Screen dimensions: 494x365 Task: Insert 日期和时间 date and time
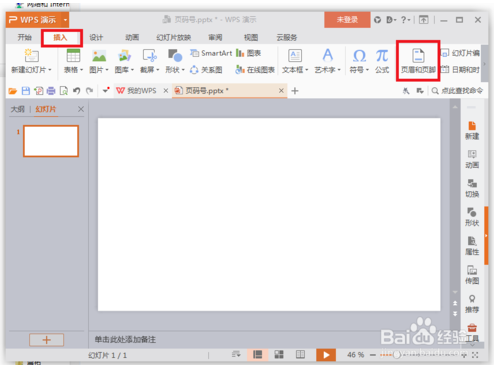click(x=461, y=69)
